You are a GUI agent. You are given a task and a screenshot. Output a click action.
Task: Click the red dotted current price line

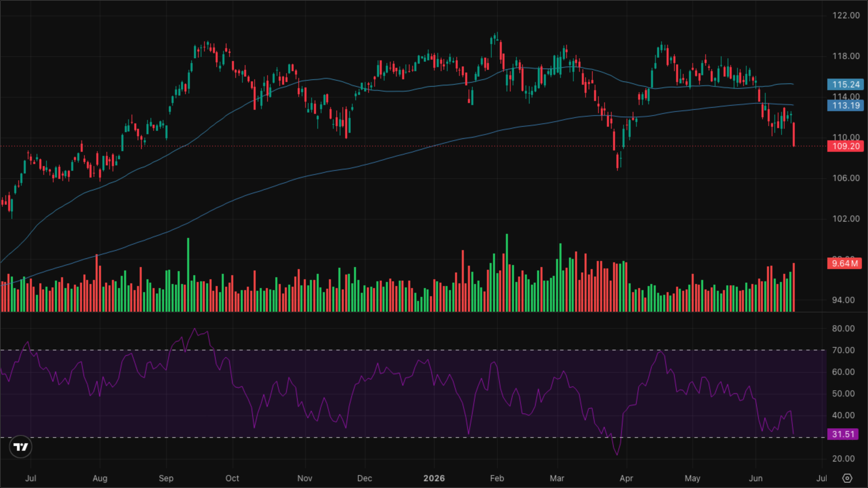pos(414,146)
